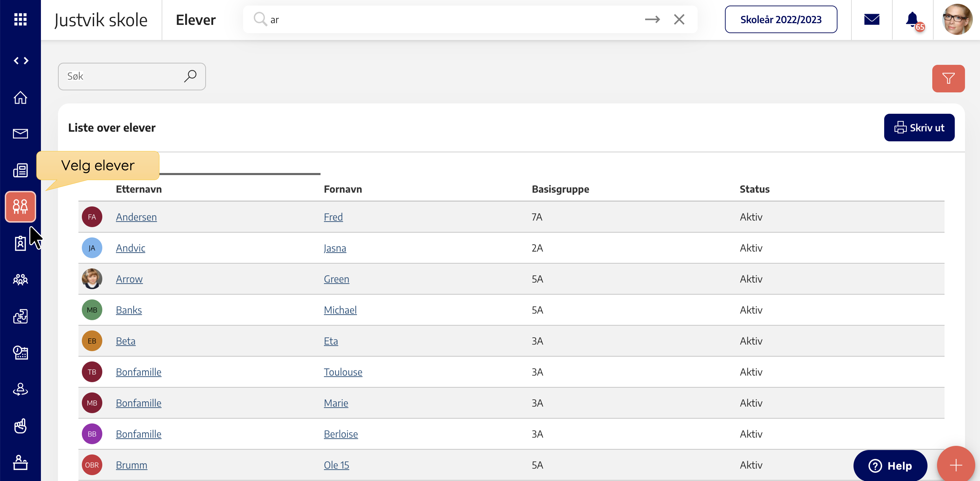Open Bonfamille link in Marie row

138,403
